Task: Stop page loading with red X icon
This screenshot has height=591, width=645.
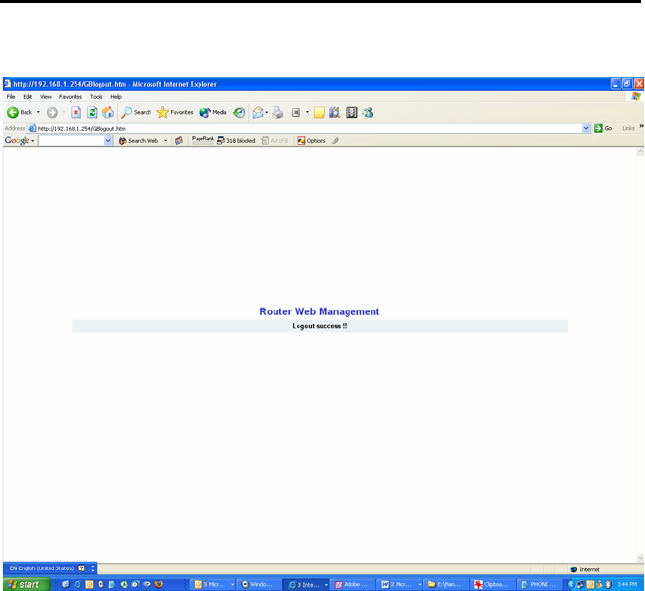Action: pos(76,112)
